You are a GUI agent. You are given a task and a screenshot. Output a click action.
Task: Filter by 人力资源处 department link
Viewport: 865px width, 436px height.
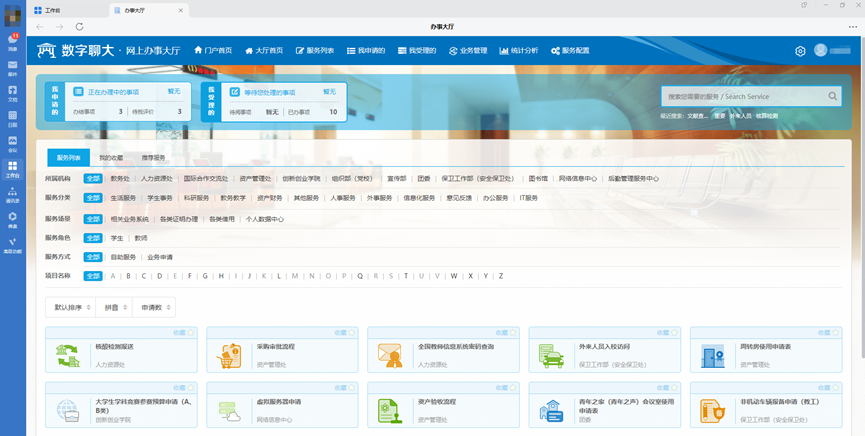(x=156, y=179)
